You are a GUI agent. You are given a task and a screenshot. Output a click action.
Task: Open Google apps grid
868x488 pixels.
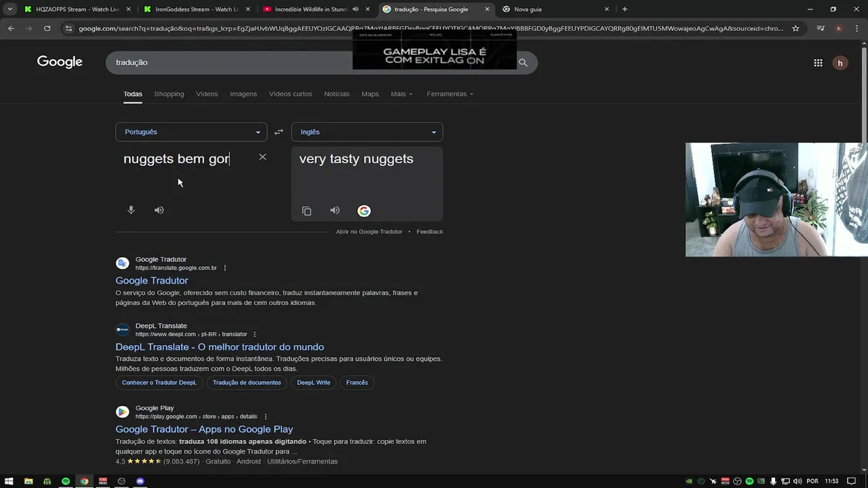point(818,62)
